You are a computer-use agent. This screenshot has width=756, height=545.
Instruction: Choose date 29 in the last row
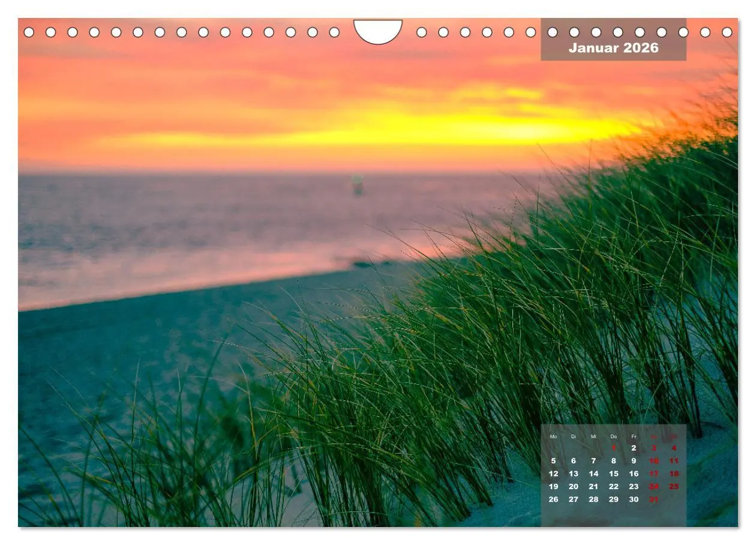[614, 499]
